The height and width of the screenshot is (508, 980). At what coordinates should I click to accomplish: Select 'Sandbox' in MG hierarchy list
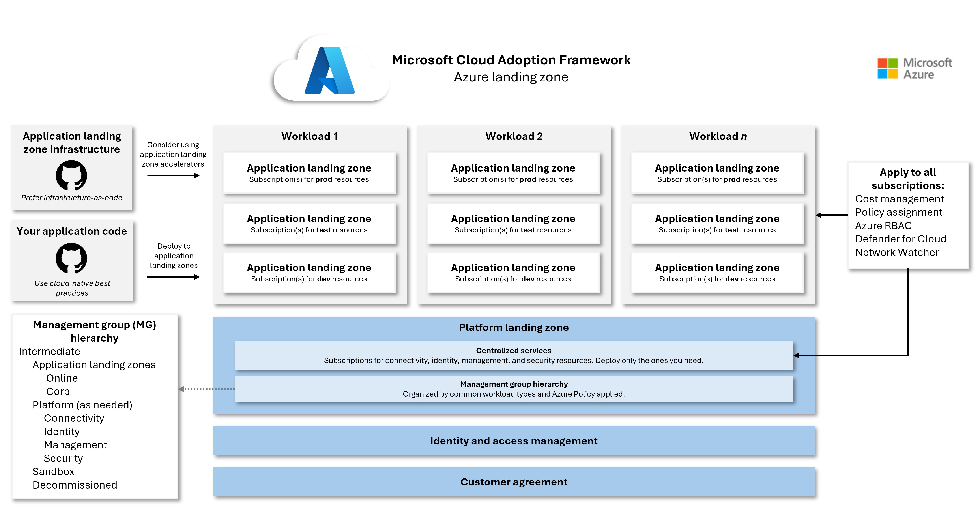pos(53,471)
